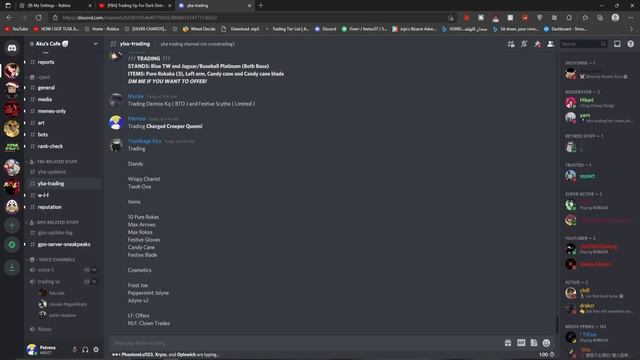Open the yba-updates channel
This screenshot has height=360, width=640.
pos(63,172)
